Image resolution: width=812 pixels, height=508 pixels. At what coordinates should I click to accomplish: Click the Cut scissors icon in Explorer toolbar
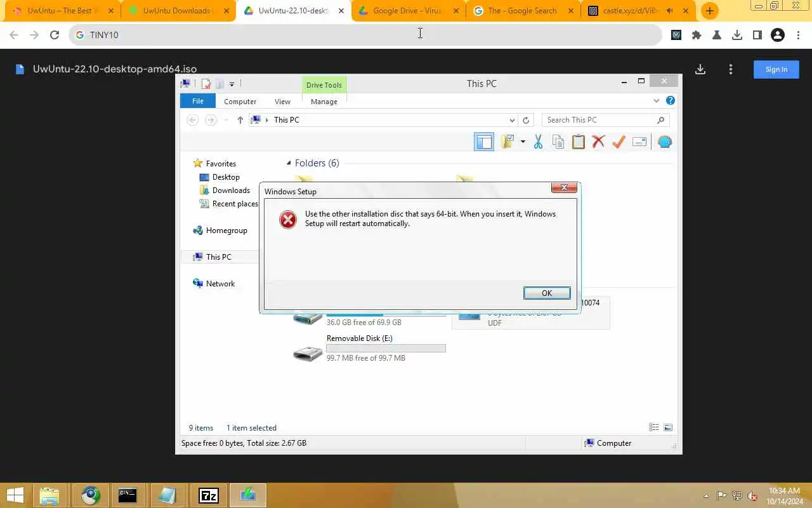538,142
